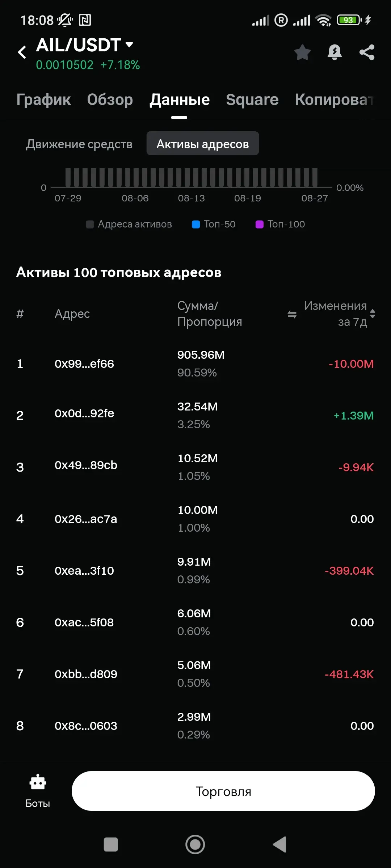
Task: Switch amount/proportion with swap arrows icon
Action: coord(292,314)
